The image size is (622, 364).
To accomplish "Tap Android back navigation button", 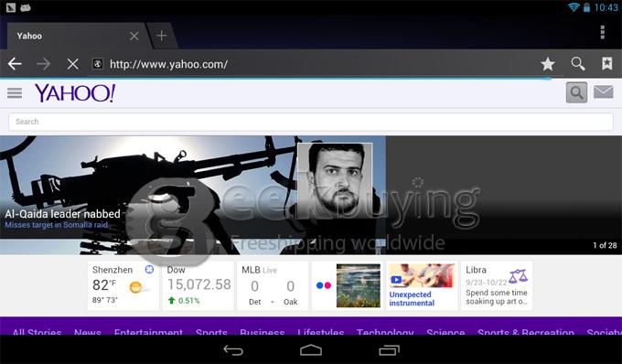I will click(x=233, y=350).
